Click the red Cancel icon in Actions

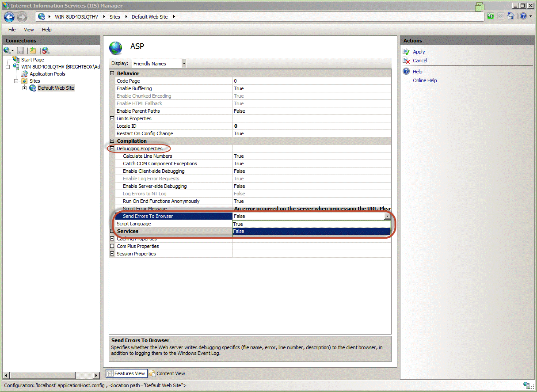(x=406, y=61)
